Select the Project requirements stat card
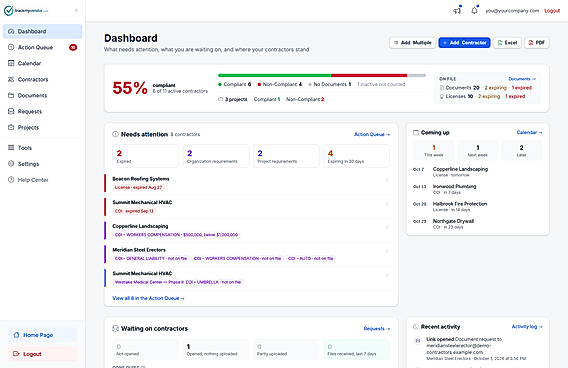Viewport: 568px width, 368px height. click(287, 156)
